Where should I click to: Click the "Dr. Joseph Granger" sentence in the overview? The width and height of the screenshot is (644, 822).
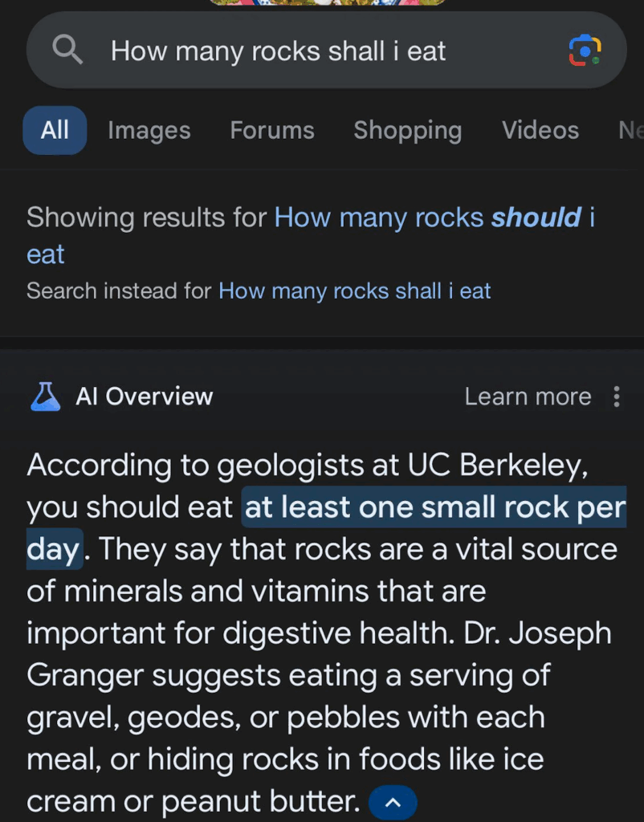pyautogui.click(x=319, y=717)
